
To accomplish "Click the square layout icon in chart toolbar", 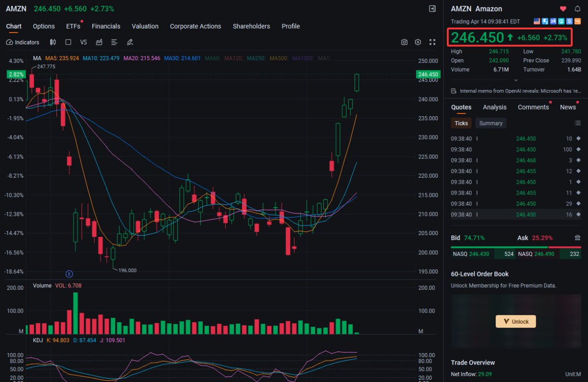I will tap(68, 43).
